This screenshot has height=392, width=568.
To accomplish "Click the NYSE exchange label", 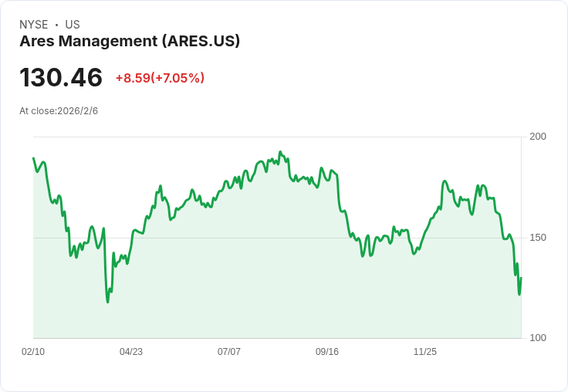I will click(34, 25).
